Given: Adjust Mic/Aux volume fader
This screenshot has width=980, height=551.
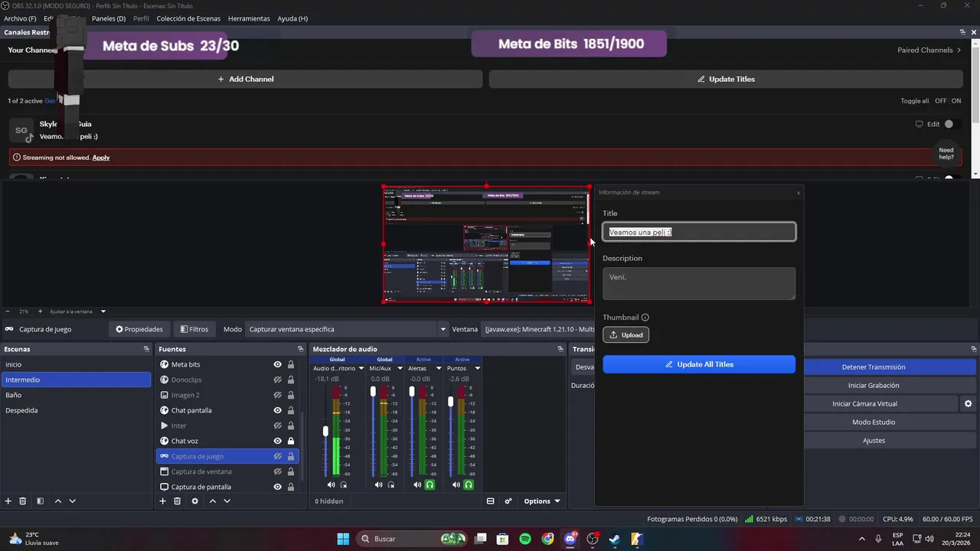Looking at the screenshot, I should 374,391.
